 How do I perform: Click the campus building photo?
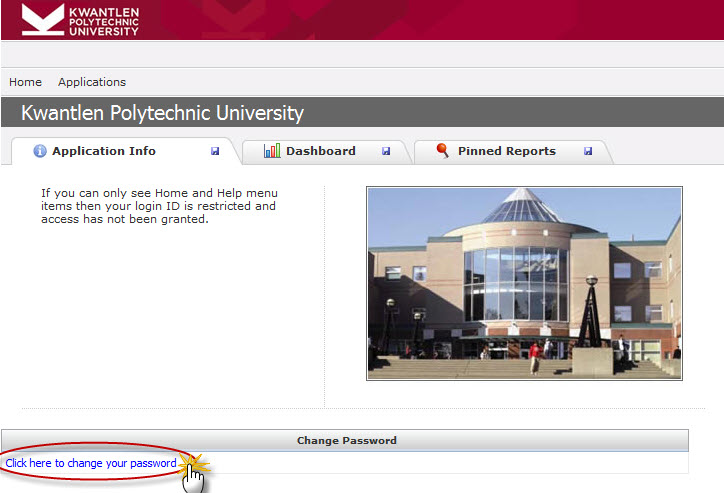(x=524, y=283)
